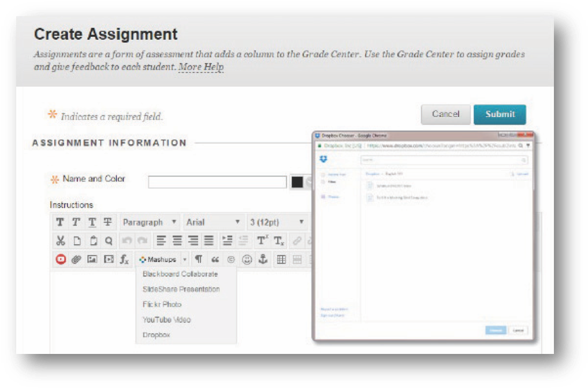Open the math formula fx editor
The width and height of the screenshot is (588, 388).
click(124, 260)
